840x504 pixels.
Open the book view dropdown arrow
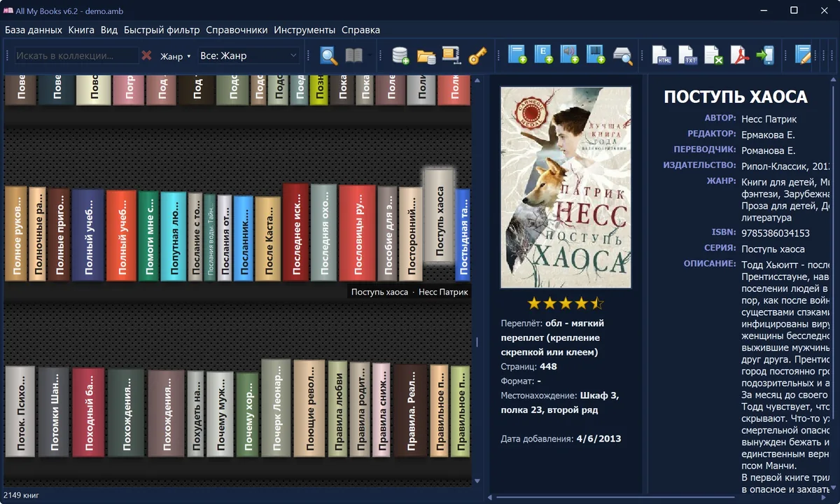pos(369,55)
